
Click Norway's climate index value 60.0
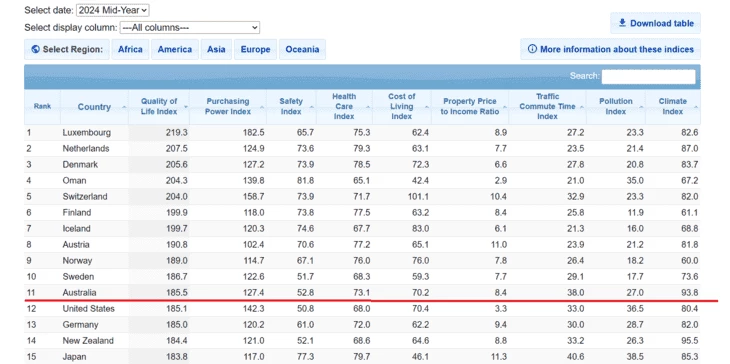coord(689,261)
